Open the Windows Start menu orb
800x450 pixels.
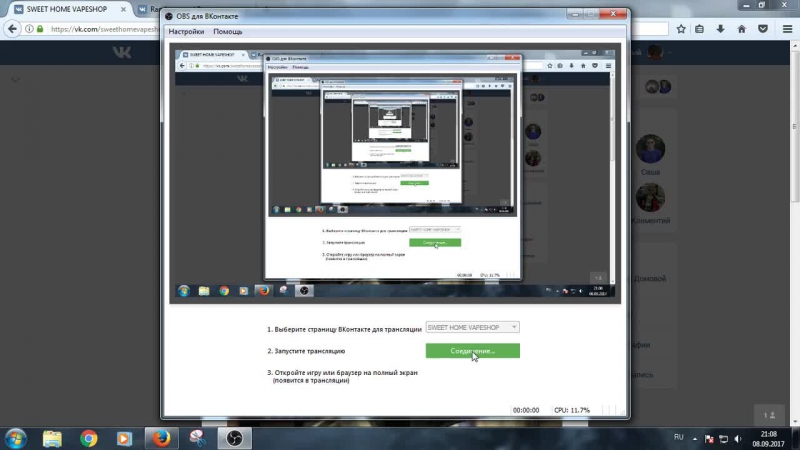[16, 438]
